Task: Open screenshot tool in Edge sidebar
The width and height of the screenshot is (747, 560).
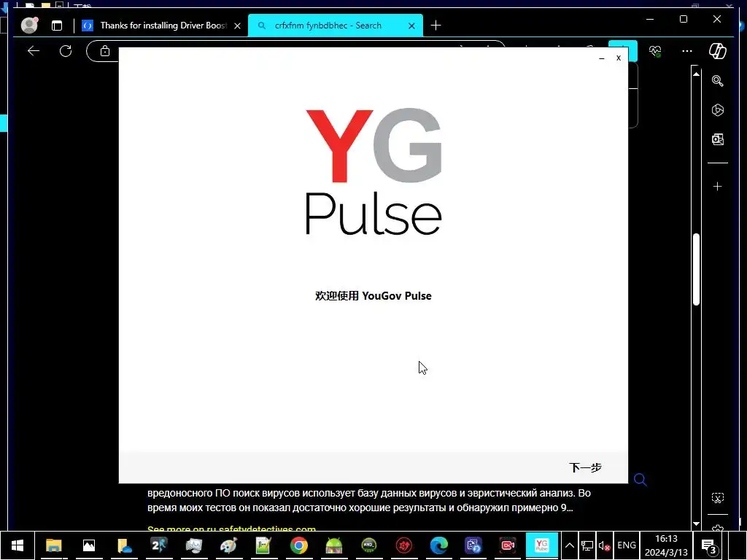Action: pos(718,498)
